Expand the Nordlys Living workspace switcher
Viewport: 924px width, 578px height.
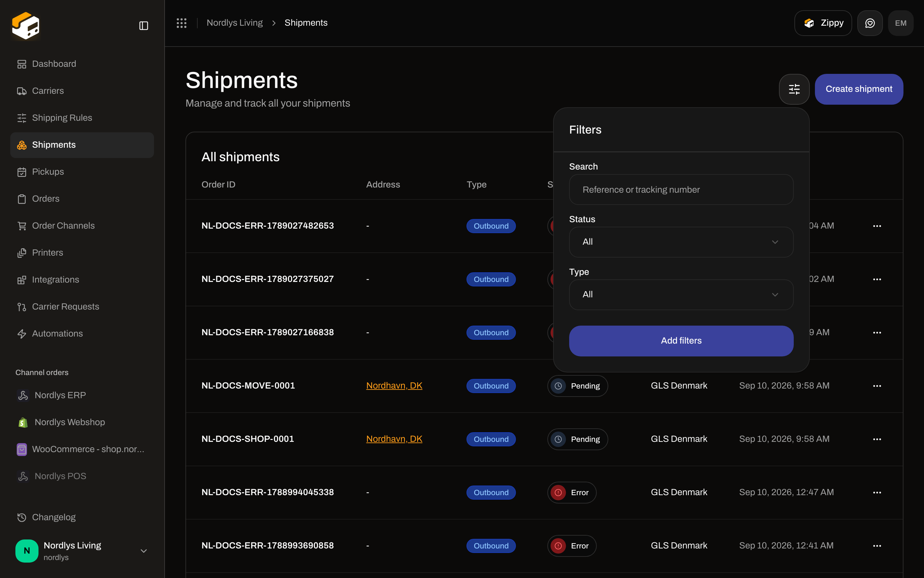[x=143, y=551]
